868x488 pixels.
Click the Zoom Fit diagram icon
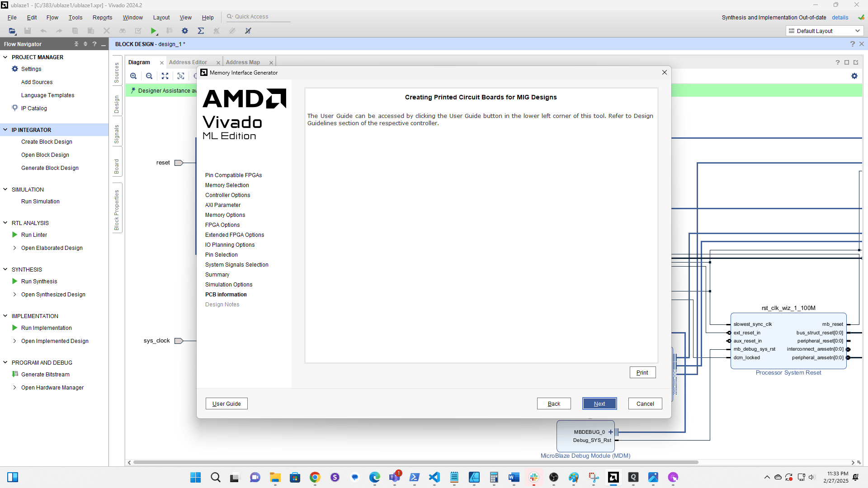[x=165, y=76]
